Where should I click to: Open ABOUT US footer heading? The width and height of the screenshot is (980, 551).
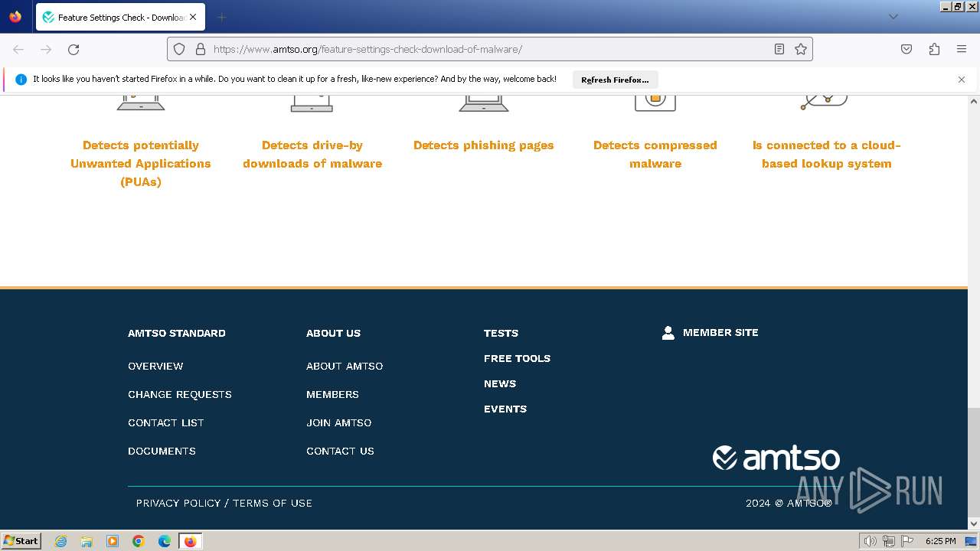point(333,333)
